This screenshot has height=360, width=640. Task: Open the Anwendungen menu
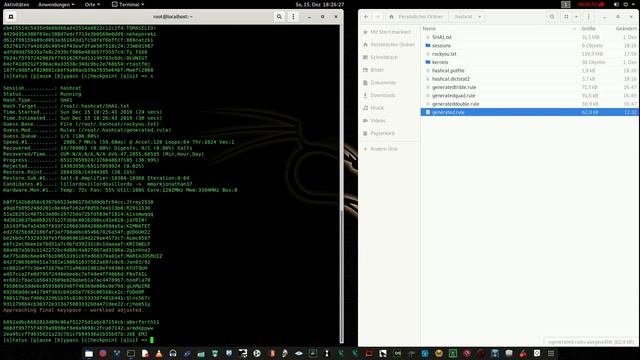[x=56, y=4]
